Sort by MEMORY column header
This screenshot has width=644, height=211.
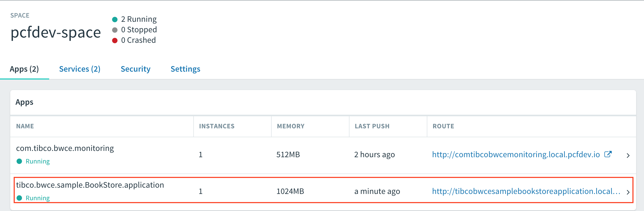[x=291, y=126]
